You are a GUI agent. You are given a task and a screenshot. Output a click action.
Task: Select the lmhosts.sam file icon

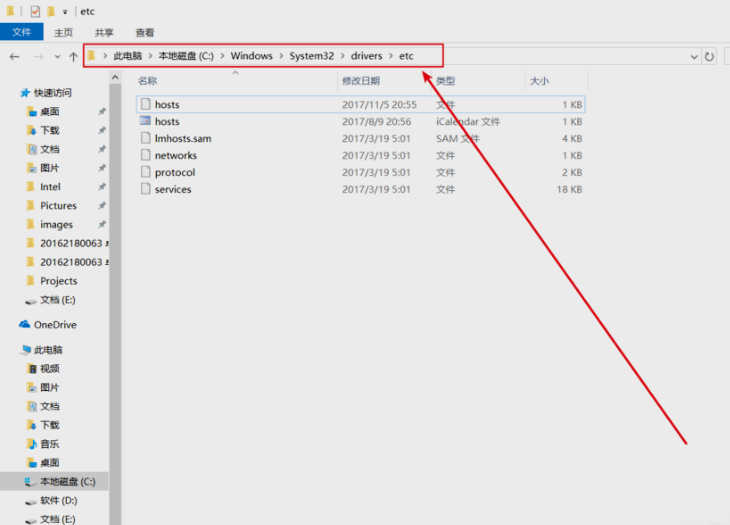coord(145,138)
